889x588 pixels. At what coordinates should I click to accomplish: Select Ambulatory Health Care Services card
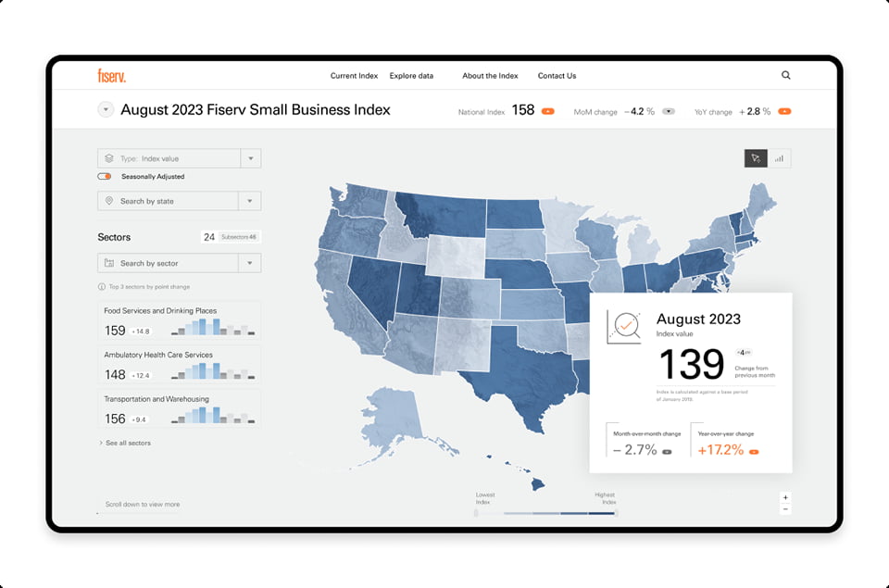179,365
